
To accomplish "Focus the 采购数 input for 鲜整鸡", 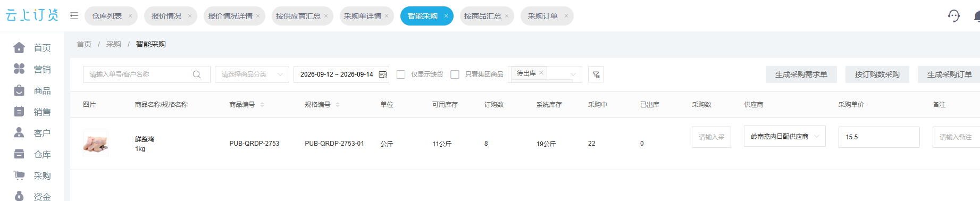I will tap(711, 137).
